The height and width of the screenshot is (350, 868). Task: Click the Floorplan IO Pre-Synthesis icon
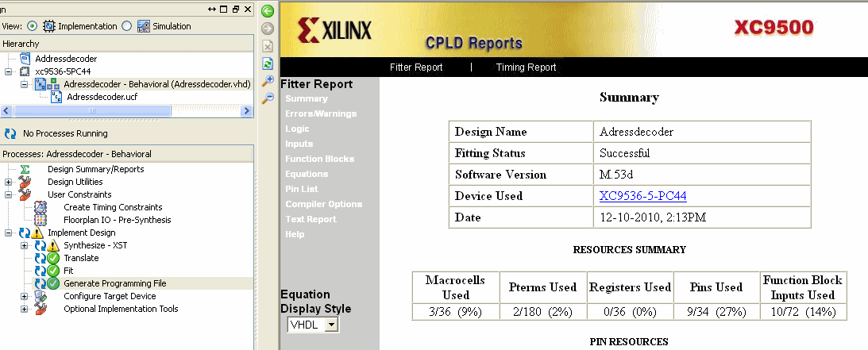(x=41, y=220)
